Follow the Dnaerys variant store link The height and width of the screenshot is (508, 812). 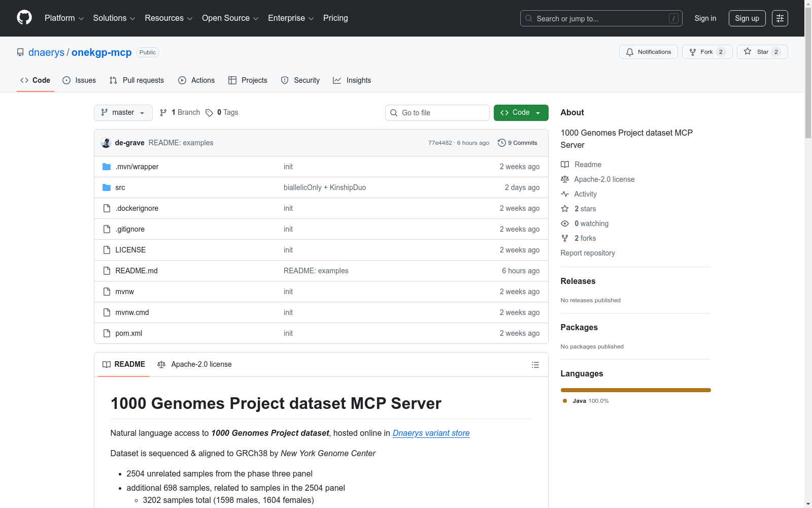click(x=431, y=433)
